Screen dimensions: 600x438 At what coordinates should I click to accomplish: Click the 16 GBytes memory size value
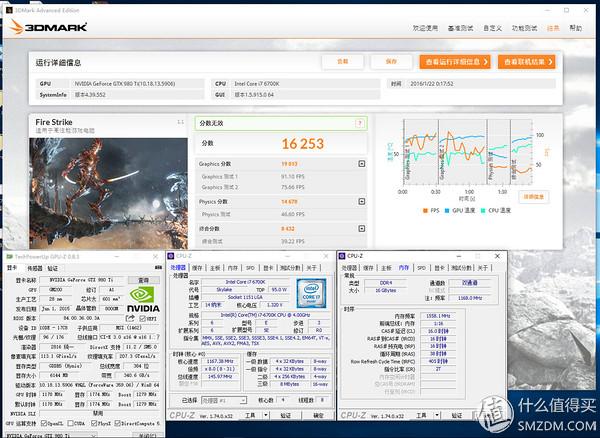click(x=386, y=291)
